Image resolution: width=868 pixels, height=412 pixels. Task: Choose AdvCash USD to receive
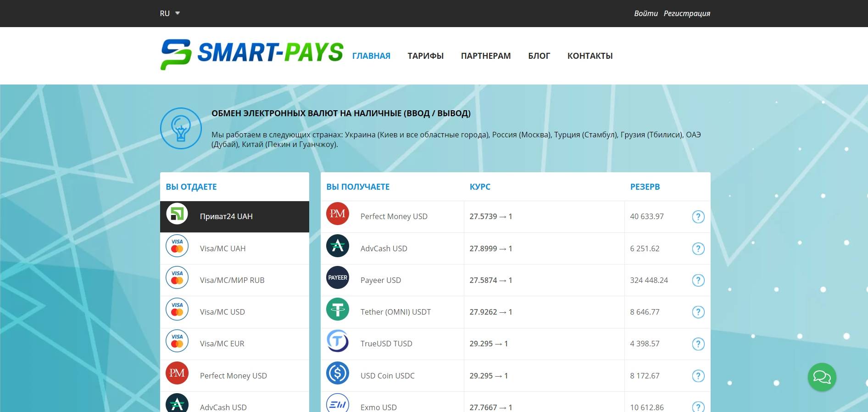384,248
